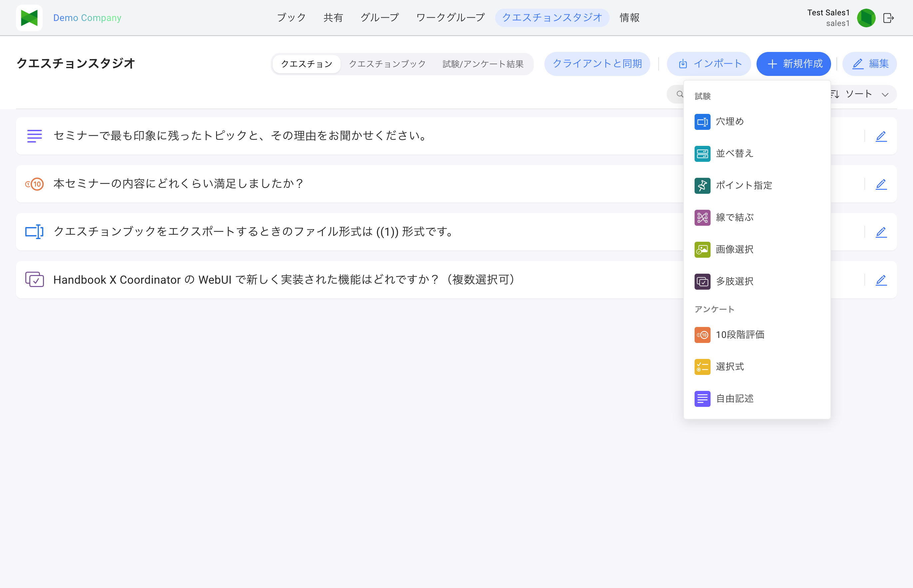Screen dimensions: 913x588
Task: Switch to the クエスチョン tab
Action: point(307,64)
